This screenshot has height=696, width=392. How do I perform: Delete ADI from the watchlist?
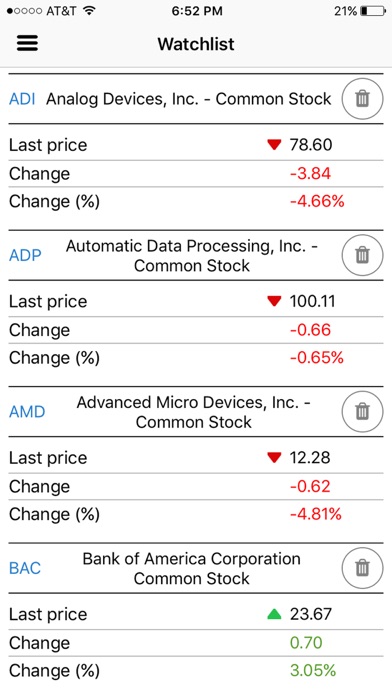(362, 99)
